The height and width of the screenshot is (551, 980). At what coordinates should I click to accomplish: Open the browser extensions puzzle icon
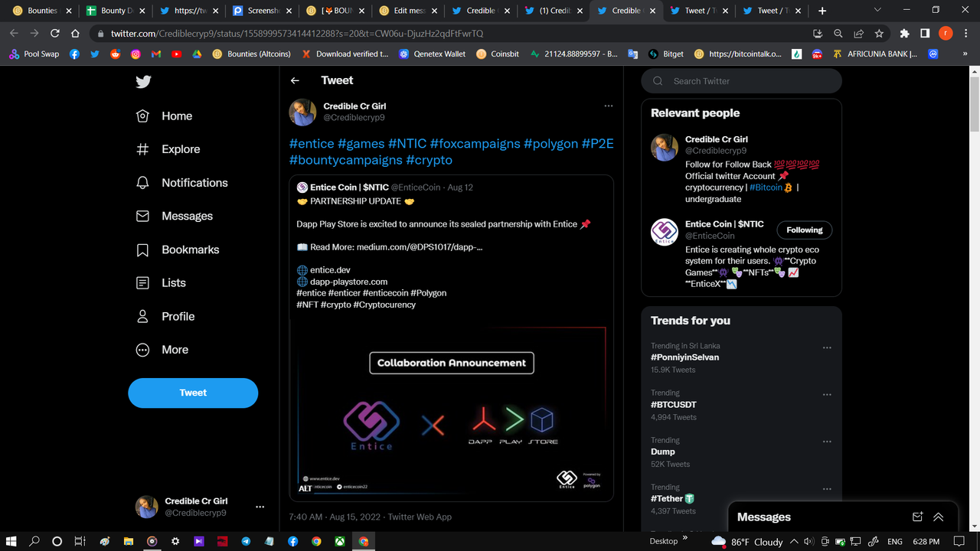click(x=904, y=34)
